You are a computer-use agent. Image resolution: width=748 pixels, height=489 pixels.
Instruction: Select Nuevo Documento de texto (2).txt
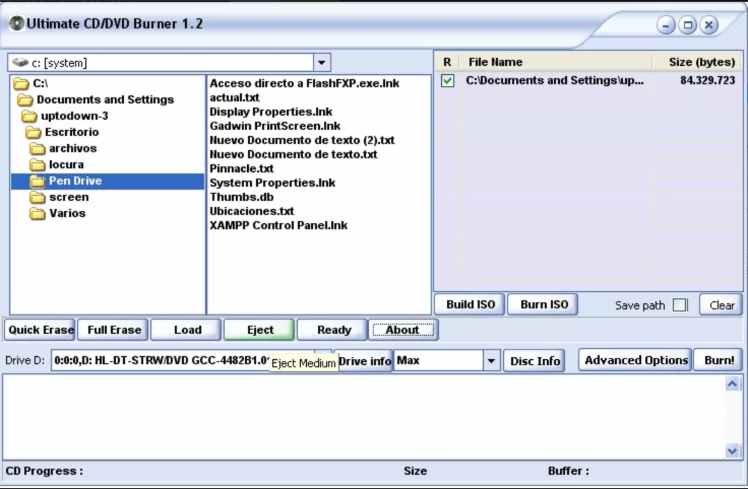pyautogui.click(x=302, y=140)
